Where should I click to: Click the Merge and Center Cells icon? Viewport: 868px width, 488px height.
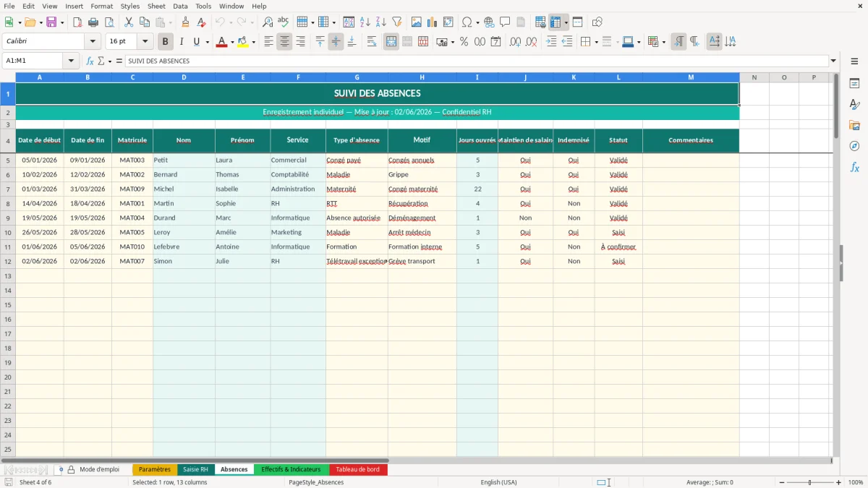(391, 42)
